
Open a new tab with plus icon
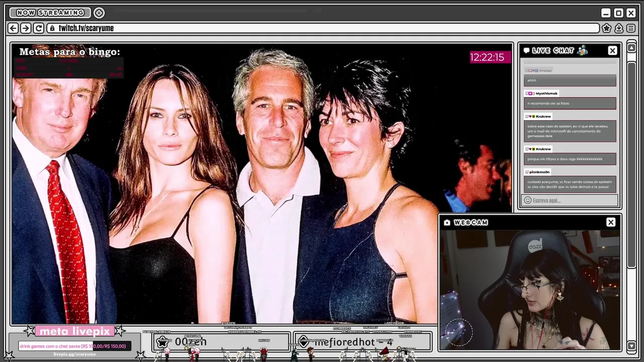(x=99, y=13)
